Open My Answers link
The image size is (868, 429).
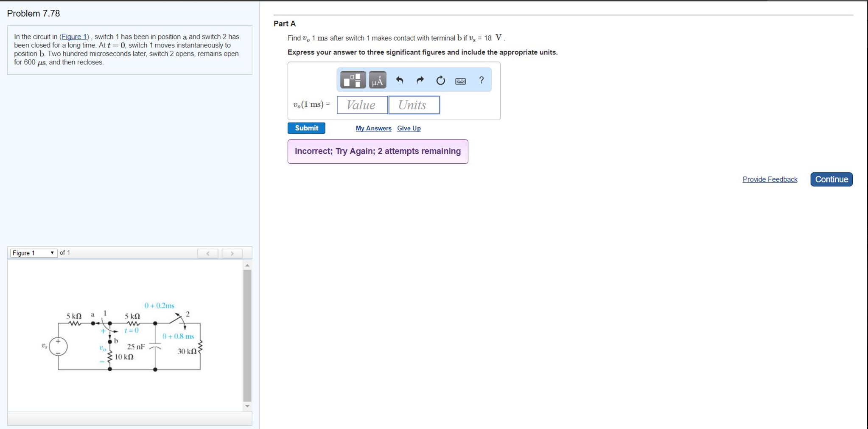point(373,128)
